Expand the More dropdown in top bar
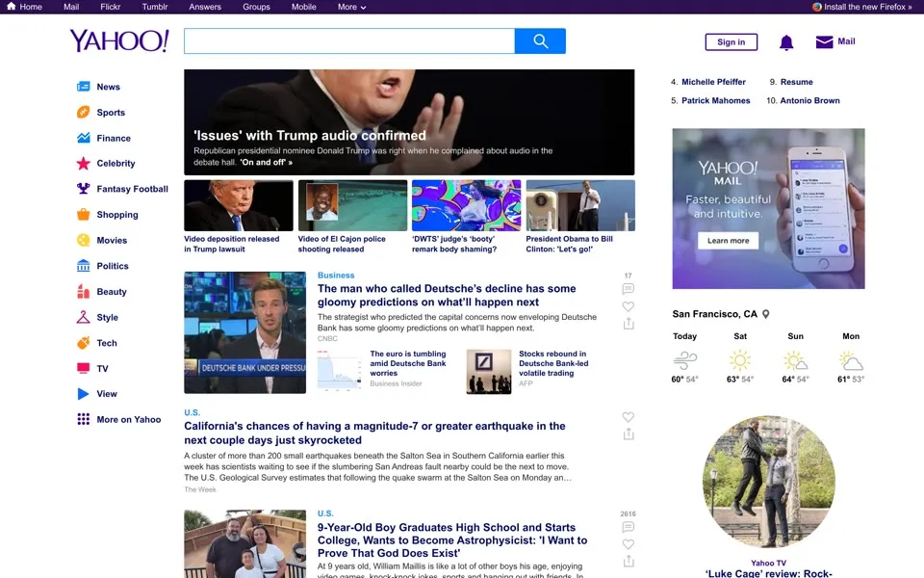Screen dimensions: 924x578 [352, 7]
